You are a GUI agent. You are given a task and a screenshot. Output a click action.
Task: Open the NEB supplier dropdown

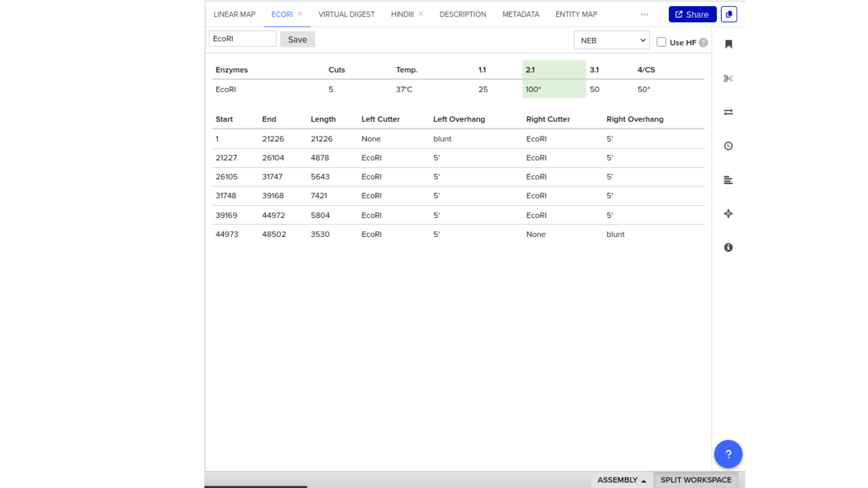(x=611, y=40)
